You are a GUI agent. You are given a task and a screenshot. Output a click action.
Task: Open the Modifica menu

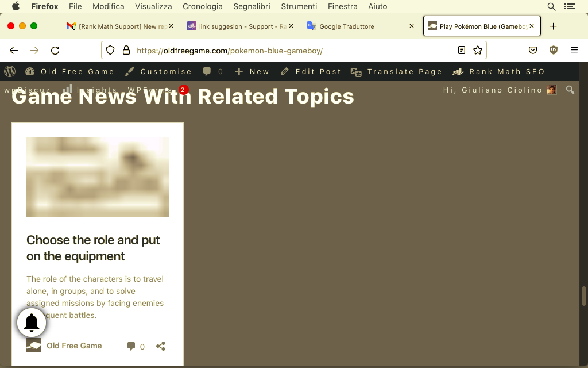[108, 6]
